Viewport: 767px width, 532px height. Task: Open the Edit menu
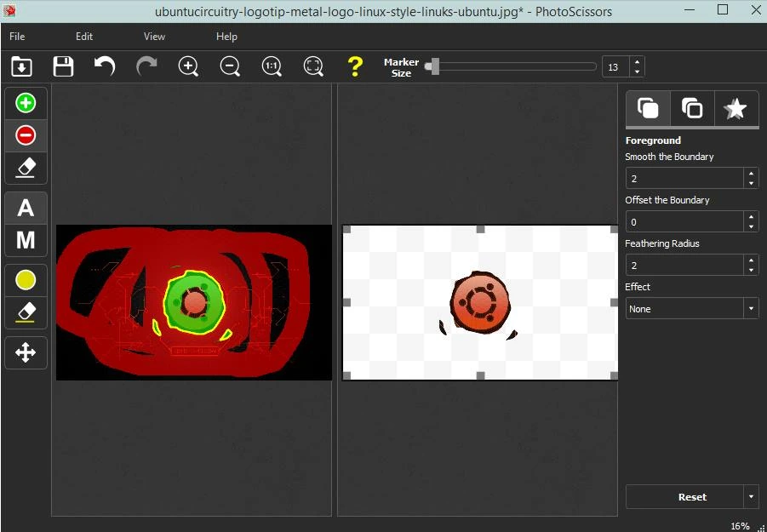[84, 37]
